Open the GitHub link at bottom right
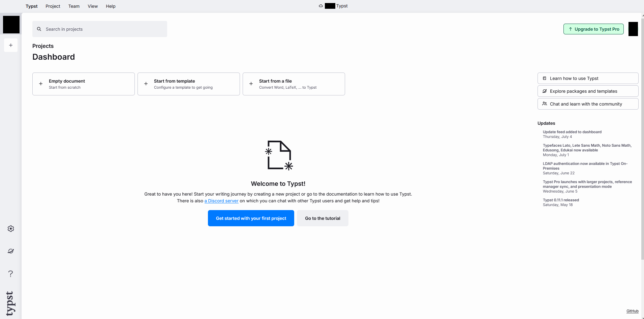The height and width of the screenshot is (319, 644). [633, 311]
